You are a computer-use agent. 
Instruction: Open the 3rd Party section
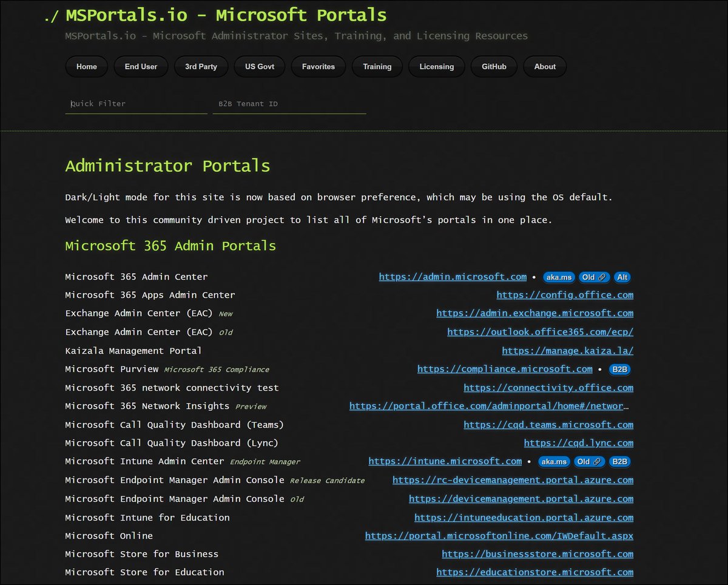[201, 67]
